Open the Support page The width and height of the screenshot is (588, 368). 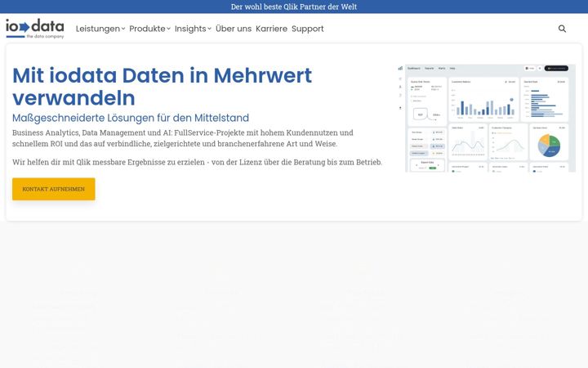pos(308,29)
